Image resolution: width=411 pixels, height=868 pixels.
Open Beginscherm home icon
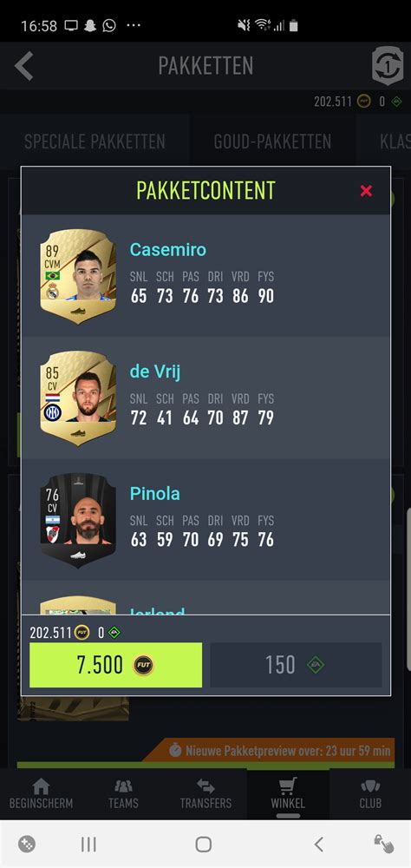point(41,794)
